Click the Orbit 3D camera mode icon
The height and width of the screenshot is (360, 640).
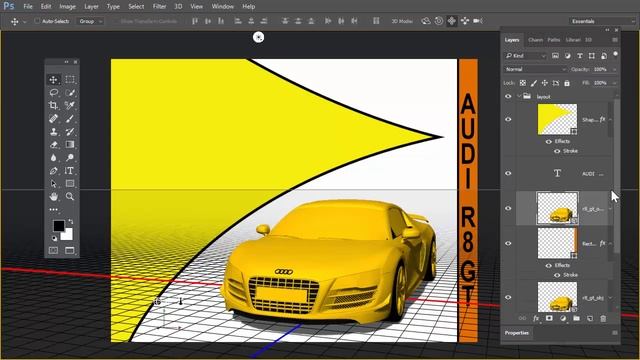pos(426,21)
